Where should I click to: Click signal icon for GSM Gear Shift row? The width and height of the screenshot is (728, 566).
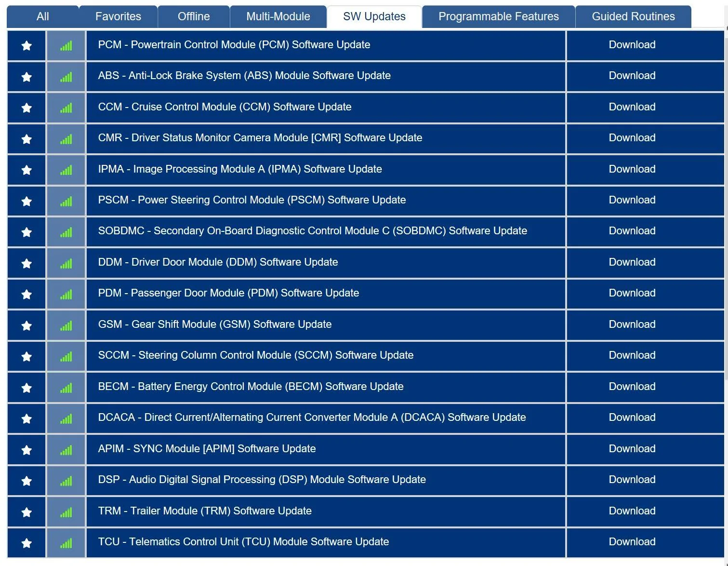pyautogui.click(x=66, y=325)
